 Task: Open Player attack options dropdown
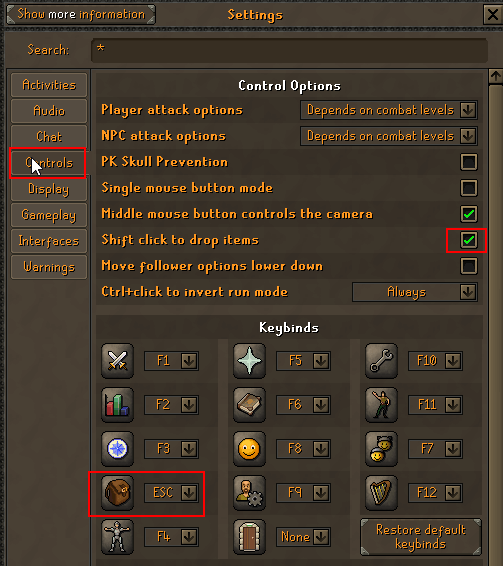pyautogui.click(x=389, y=110)
